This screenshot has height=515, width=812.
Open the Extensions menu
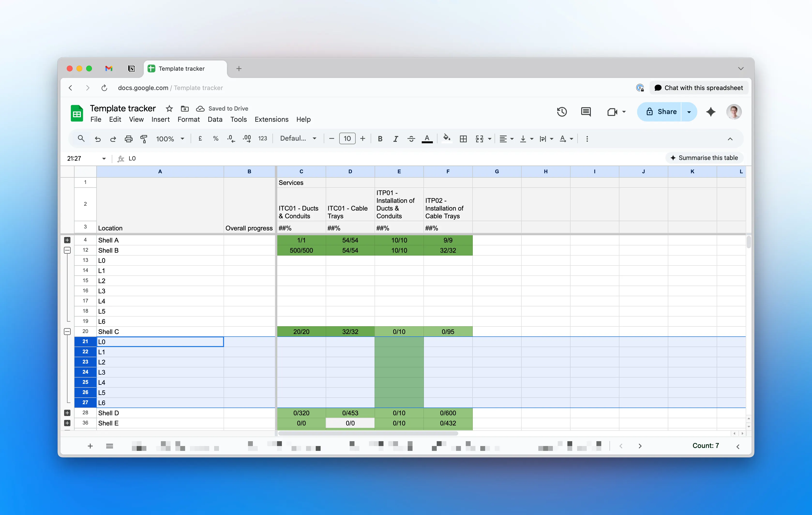[x=271, y=119]
